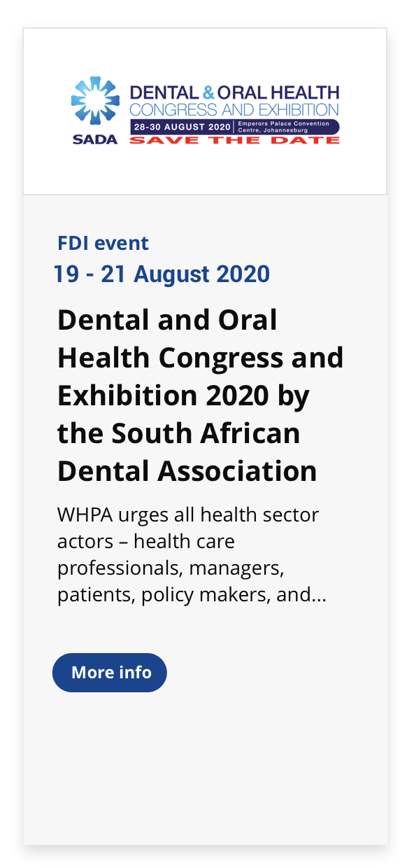Click the Emperors Palace Convention Centre text
The height and width of the screenshot is (868, 414).
click(284, 127)
